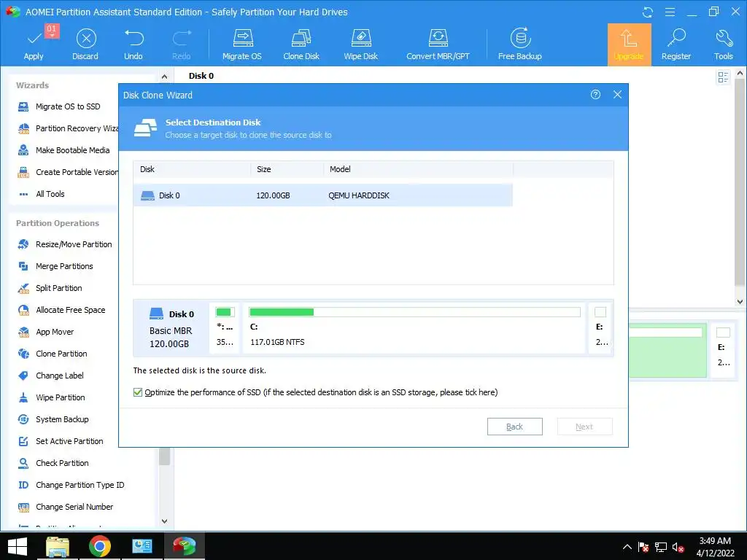
Task: Start Free Backup from the toolbar
Action: pos(519,44)
